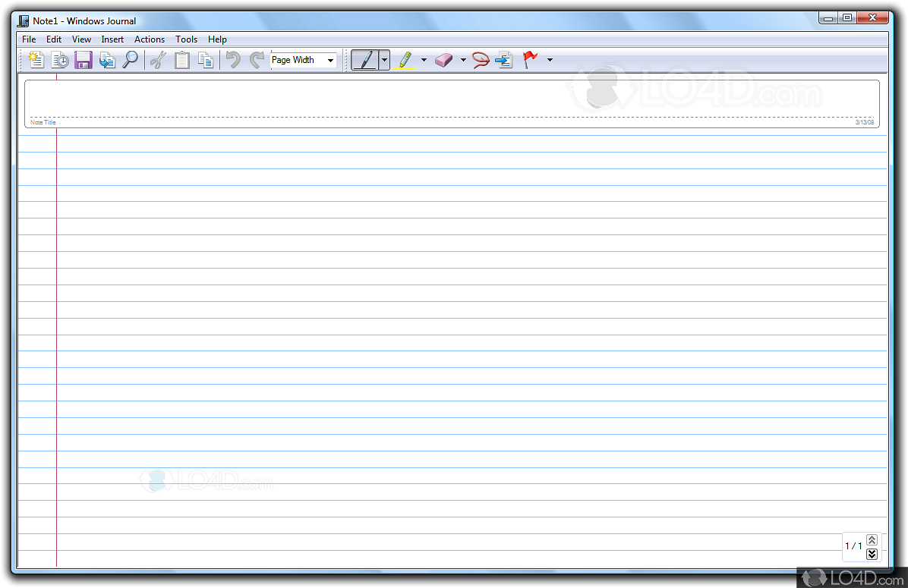Open the Actions menu
This screenshot has height=588, width=908.
pyautogui.click(x=150, y=39)
